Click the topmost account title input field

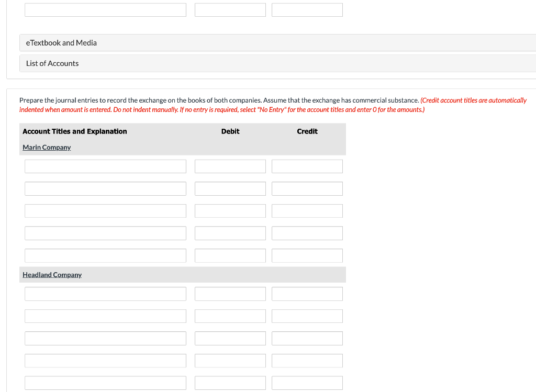click(105, 9)
